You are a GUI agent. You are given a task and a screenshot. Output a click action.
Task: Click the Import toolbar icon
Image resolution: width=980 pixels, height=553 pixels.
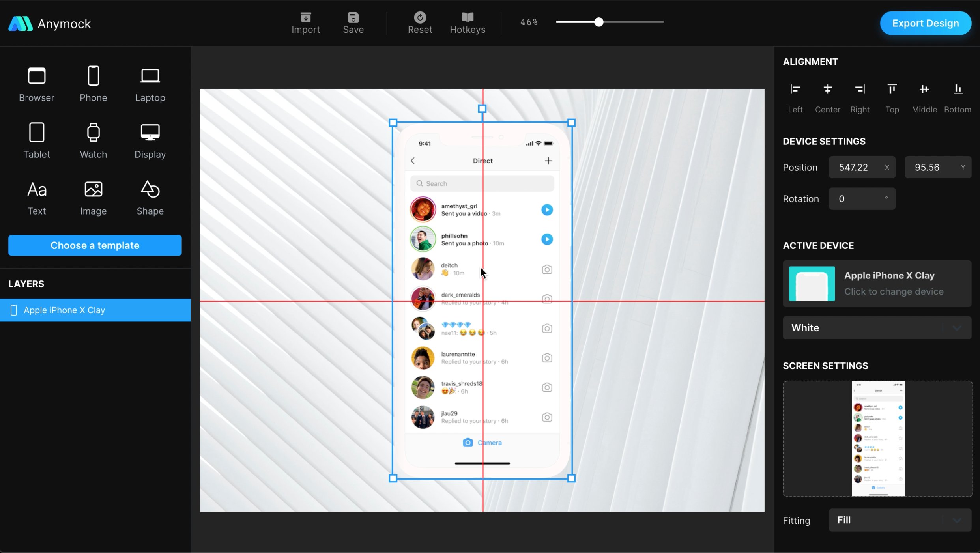(x=305, y=22)
